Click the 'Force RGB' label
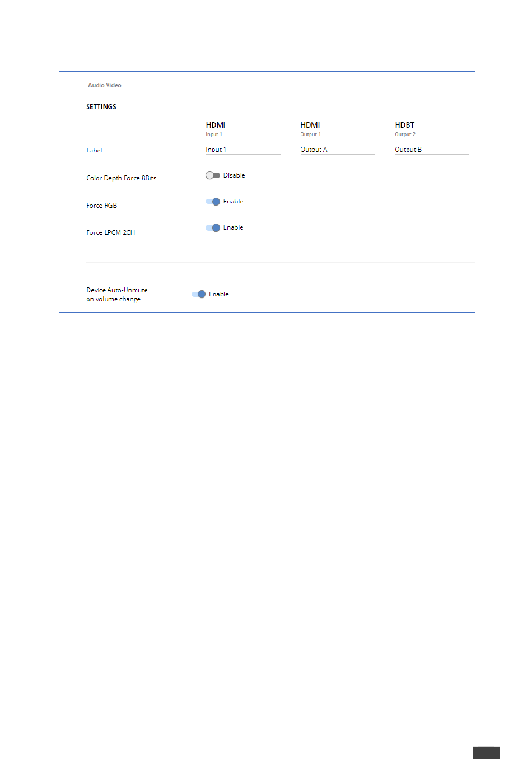Viewport: 532px width, 772px height. tap(102, 206)
